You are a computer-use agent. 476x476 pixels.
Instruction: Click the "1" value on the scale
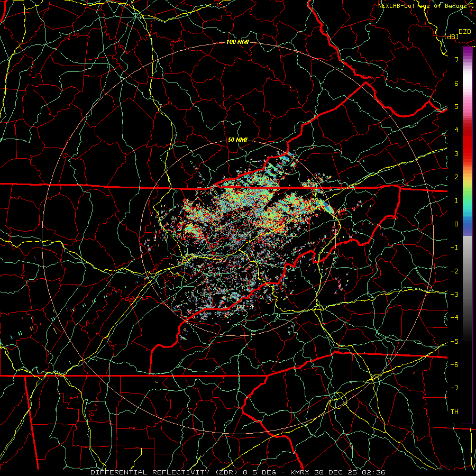pyautogui.click(x=456, y=200)
